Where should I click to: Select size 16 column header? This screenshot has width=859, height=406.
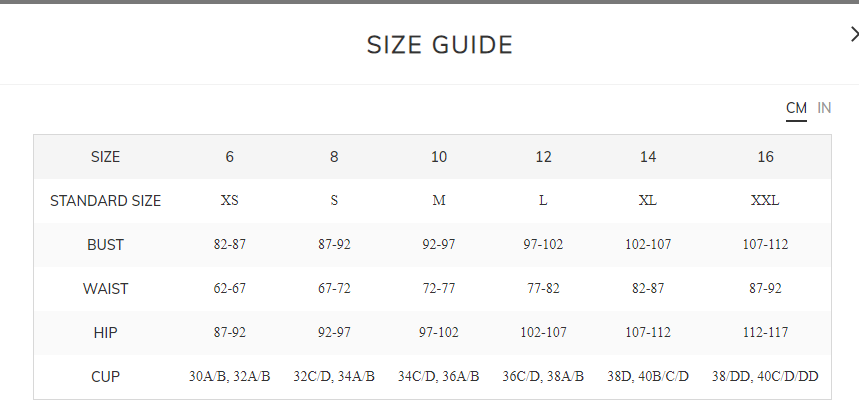pyautogui.click(x=765, y=157)
